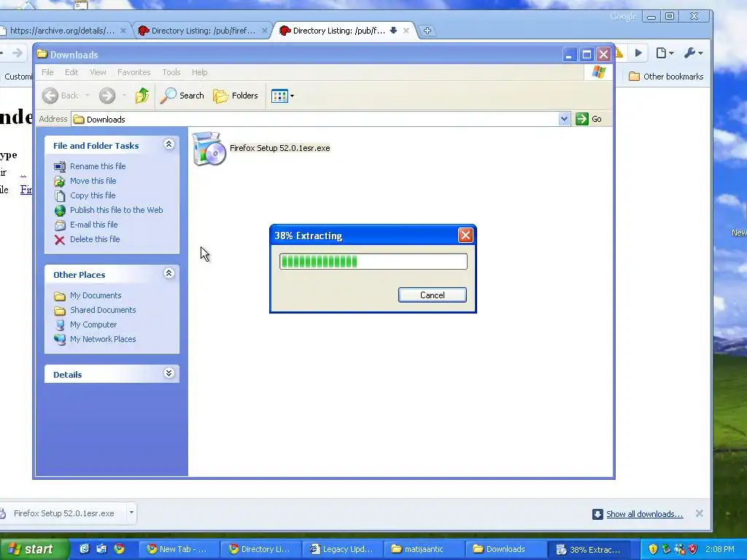The height and width of the screenshot is (560, 747).
Task: Open Shared Documents from Other Places
Action: [103, 310]
